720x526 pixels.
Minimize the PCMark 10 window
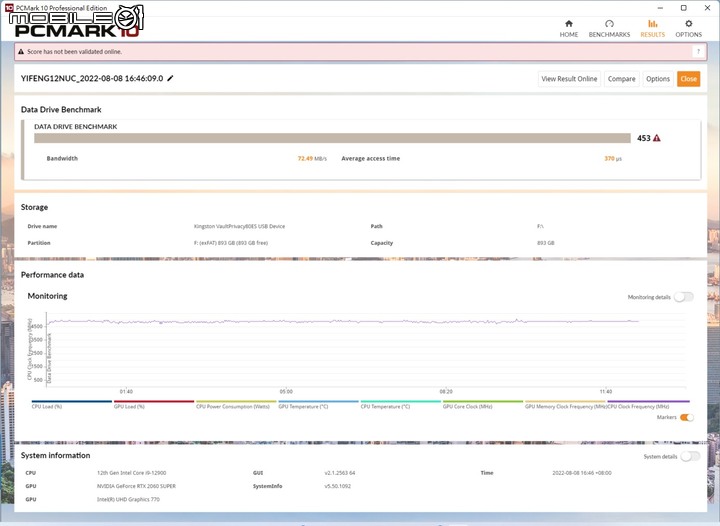(x=660, y=8)
